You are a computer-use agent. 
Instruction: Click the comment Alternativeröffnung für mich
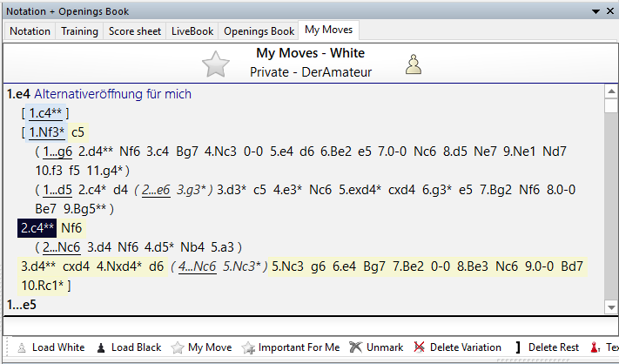[112, 94]
